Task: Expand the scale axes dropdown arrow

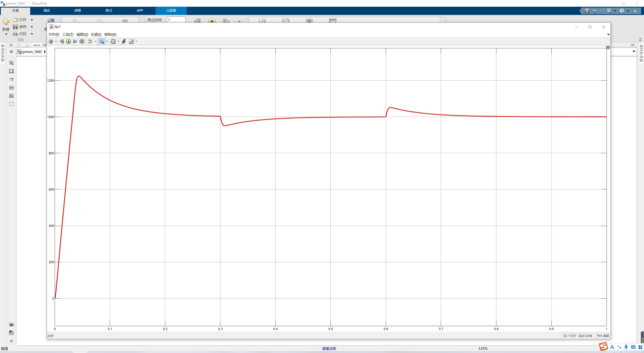Action: [118, 42]
